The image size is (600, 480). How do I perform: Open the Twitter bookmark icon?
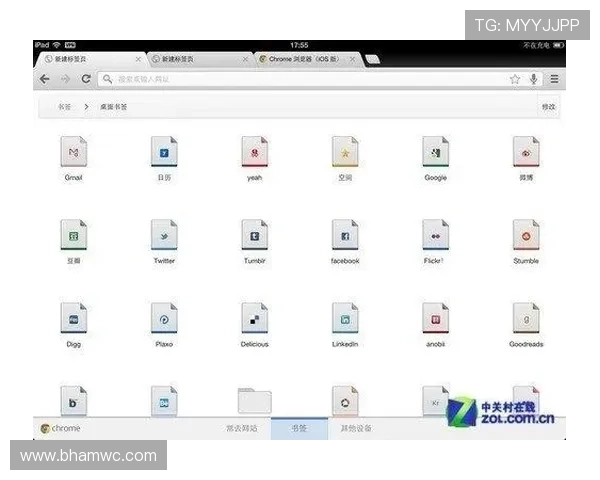[164, 235]
